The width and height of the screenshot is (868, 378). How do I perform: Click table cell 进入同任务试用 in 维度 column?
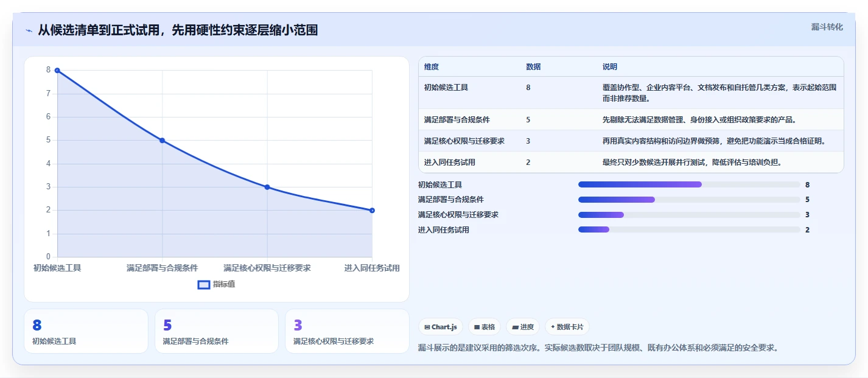click(x=450, y=163)
